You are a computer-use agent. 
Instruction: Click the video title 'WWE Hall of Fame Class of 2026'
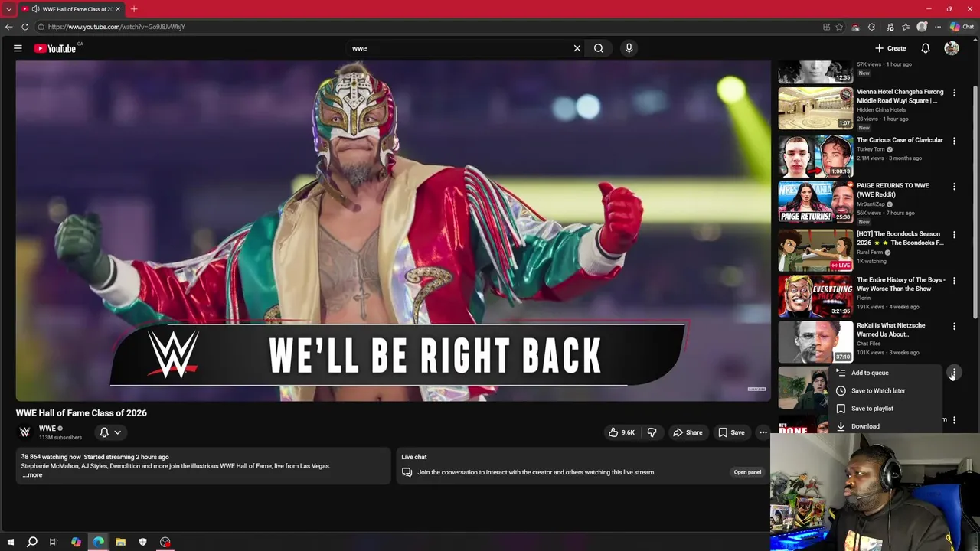click(81, 412)
